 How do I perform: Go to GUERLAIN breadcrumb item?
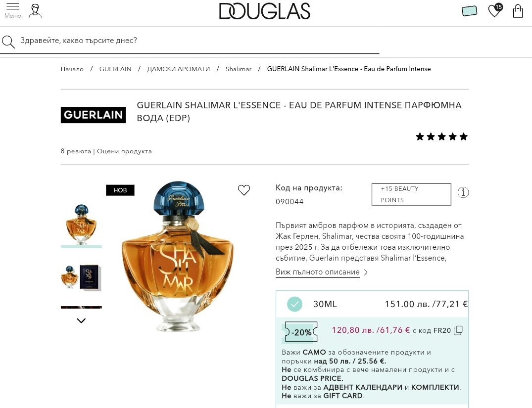(x=115, y=69)
